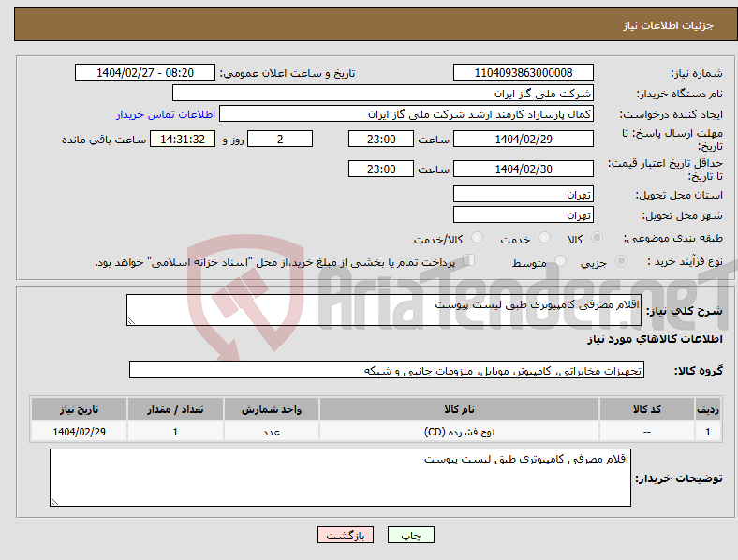Click the quantity cell showing 1
The width and height of the screenshot is (738, 560).
coord(175,431)
